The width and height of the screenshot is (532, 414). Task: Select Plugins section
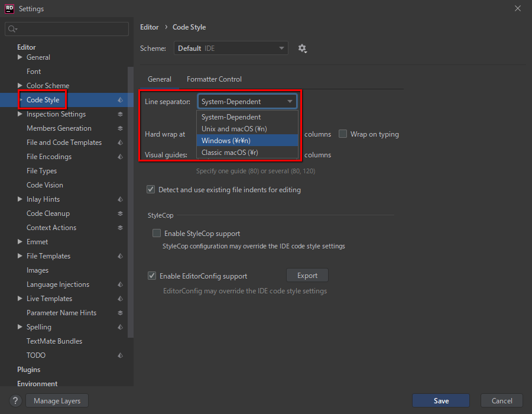(x=29, y=370)
